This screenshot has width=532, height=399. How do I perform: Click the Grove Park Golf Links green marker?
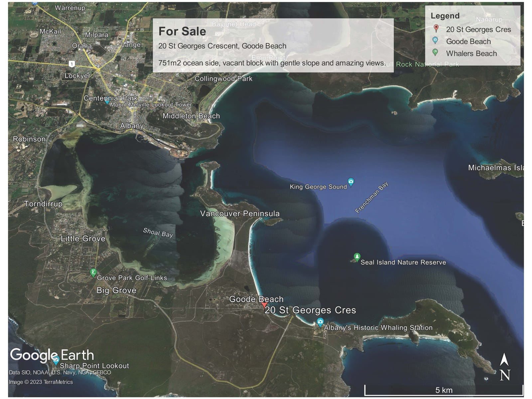(x=93, y=273)
